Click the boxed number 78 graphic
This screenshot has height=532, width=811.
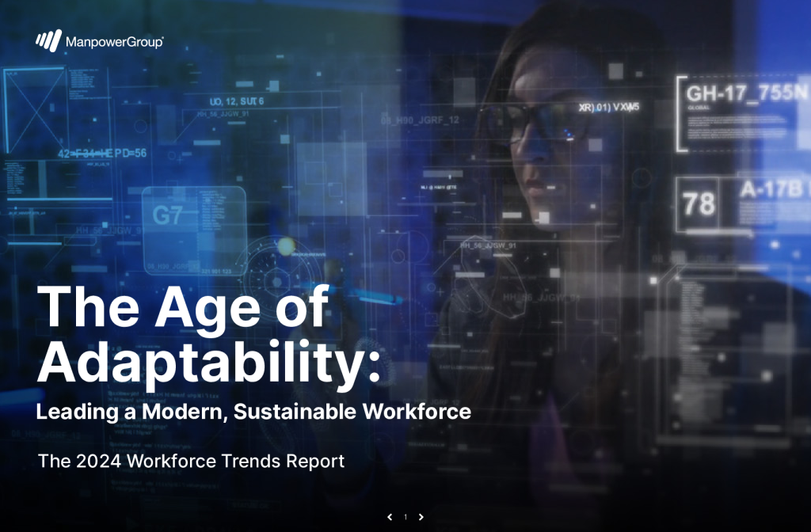coord(699,203)
